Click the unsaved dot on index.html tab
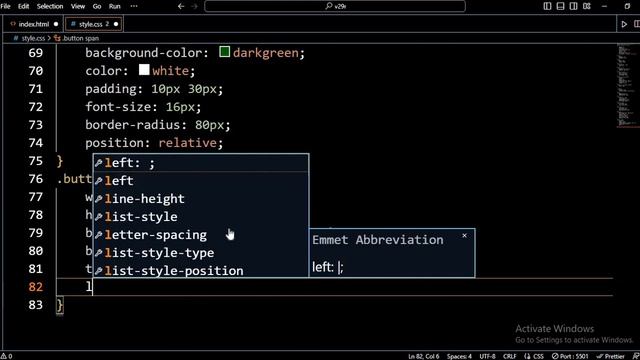 56,24
